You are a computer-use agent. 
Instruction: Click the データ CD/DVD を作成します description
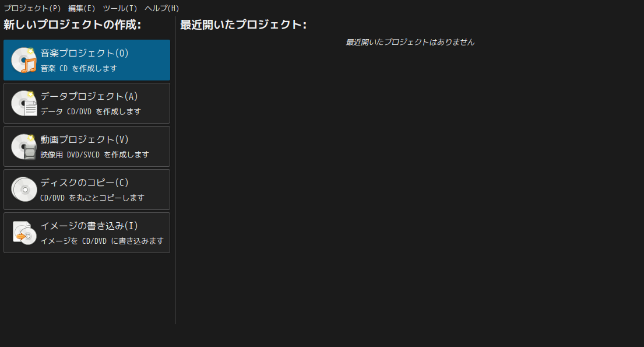click(x=90, y=111)
